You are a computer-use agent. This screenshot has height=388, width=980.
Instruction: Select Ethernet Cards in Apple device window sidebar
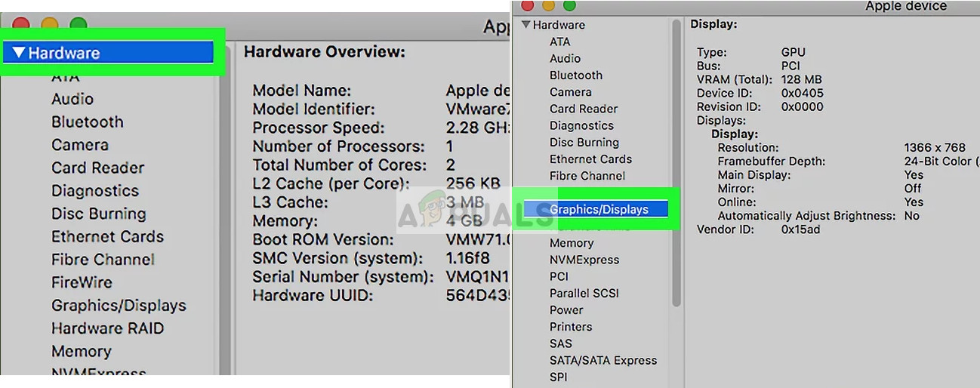591,159
